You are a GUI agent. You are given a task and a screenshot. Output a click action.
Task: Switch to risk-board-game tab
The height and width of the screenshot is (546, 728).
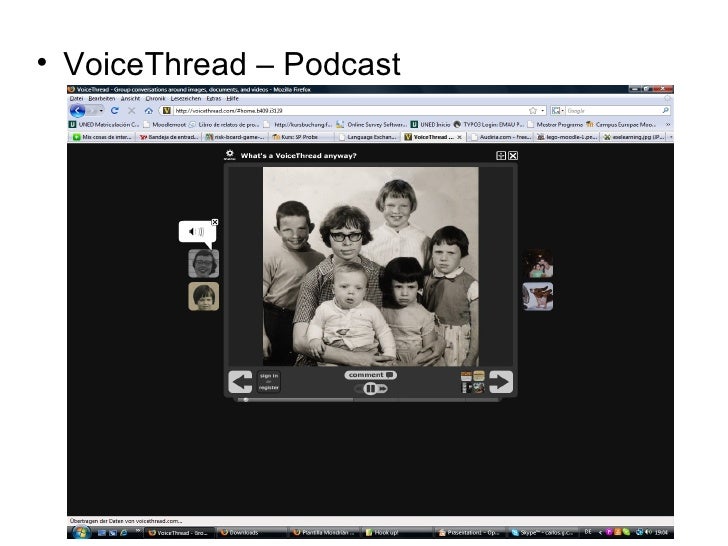tap(235, 137)
